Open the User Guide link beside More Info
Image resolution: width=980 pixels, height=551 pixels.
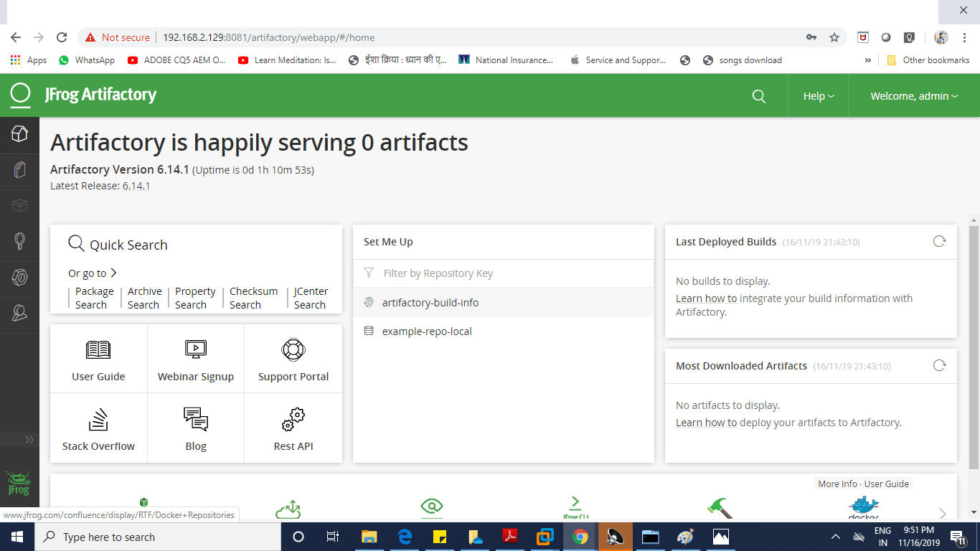tap(887, 484)
